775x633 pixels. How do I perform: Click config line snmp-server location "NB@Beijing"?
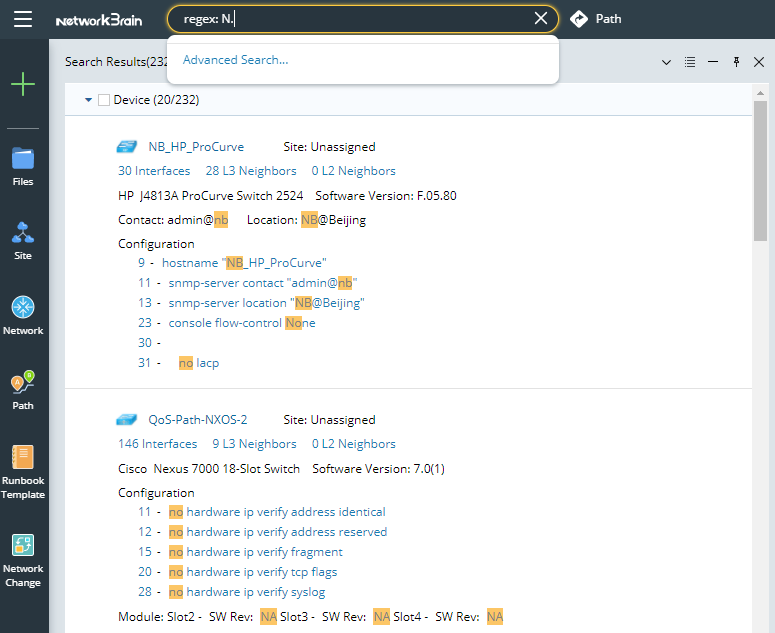click(266, 303)
